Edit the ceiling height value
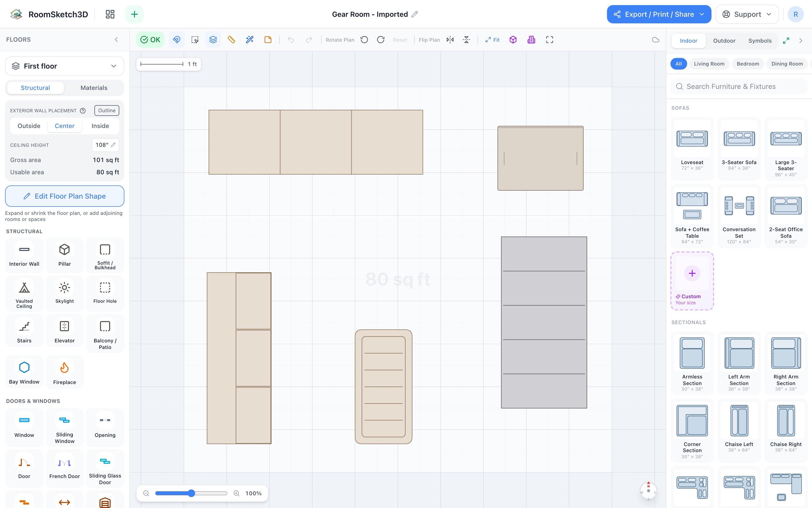Screen dimensions: 812x508 click(x=105, y=145)
